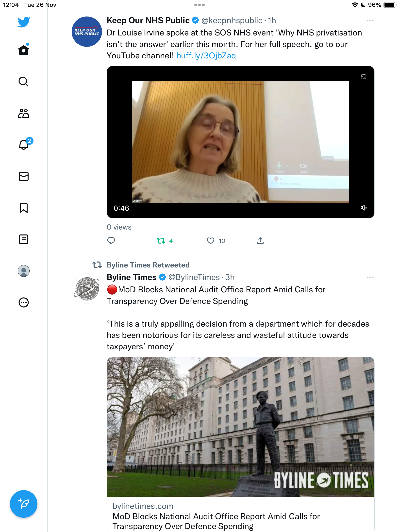Open buff.ly/3OjbZaq link
The image size is (399, 532).
pyautogui.click(x=206, y=56)
